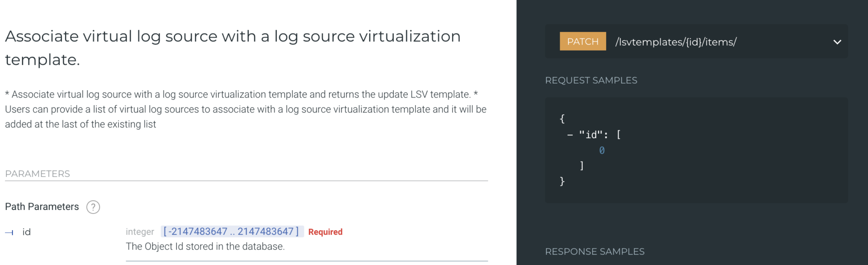
Task: Toggle the Required indicator on the id parameter
Action: 325,232
